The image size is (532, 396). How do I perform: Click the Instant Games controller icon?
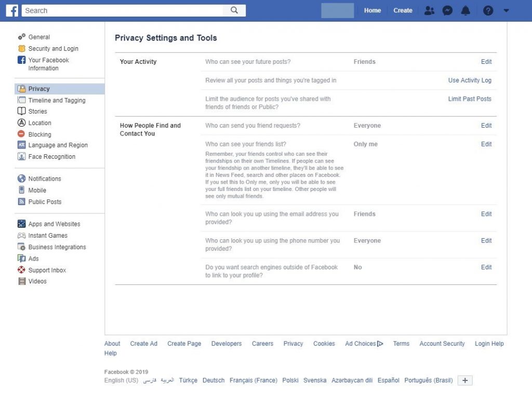(22, 235)
